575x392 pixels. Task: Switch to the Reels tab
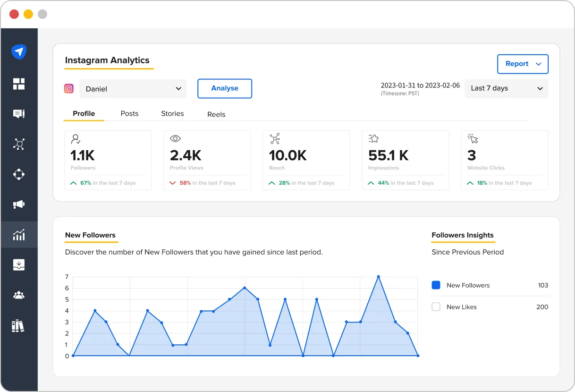coord(216,114)
